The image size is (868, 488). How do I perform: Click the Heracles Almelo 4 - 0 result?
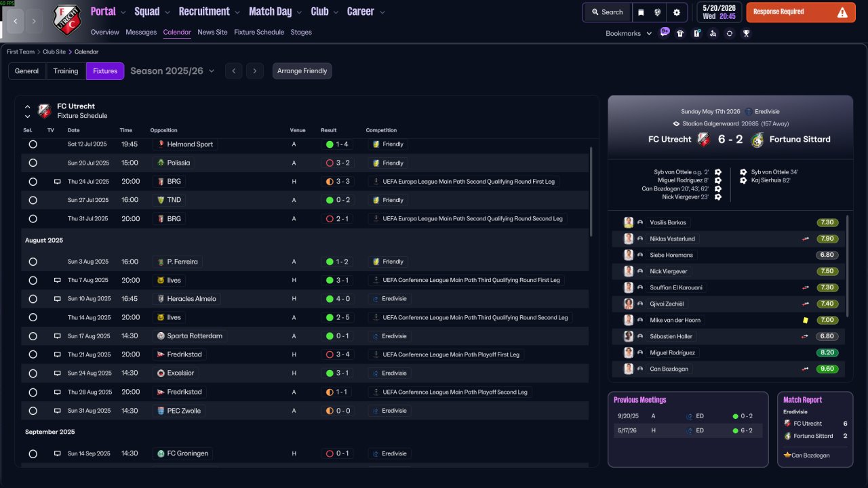(337, 299)
